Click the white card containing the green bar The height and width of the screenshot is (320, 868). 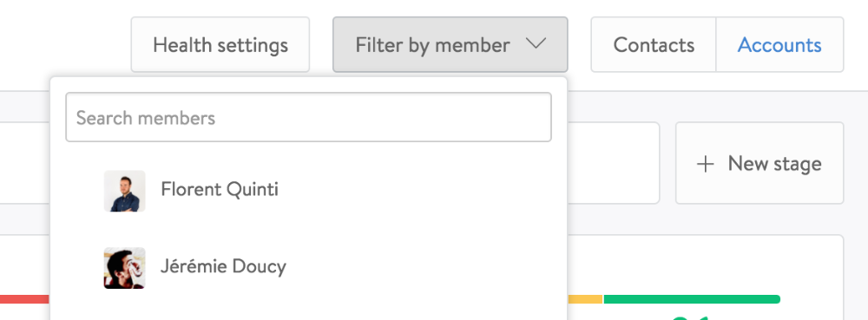click(705, 278)
